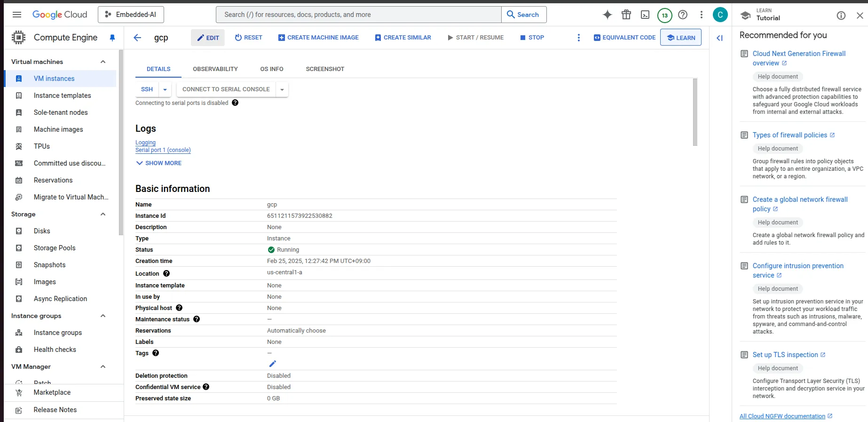Open the main navigation hamburger menu
Image resolution: width=868 pixels, height=422 pixels.
(17, 15)
